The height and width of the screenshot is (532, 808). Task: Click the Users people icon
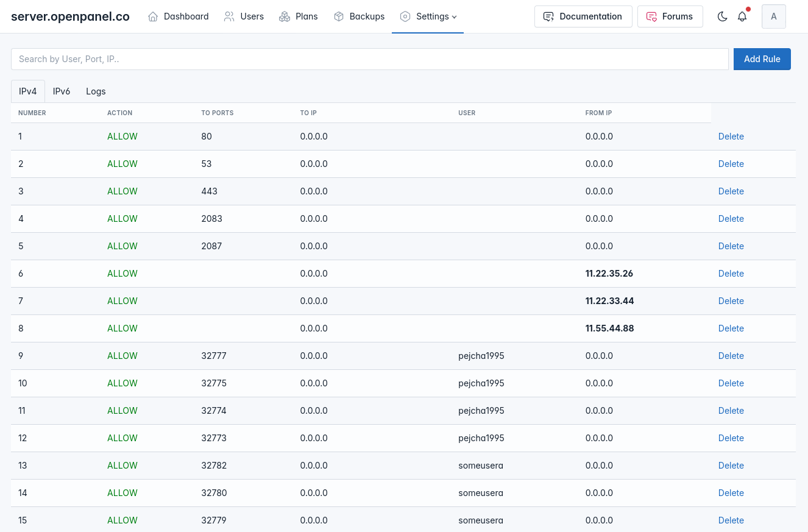click(229, 16)
